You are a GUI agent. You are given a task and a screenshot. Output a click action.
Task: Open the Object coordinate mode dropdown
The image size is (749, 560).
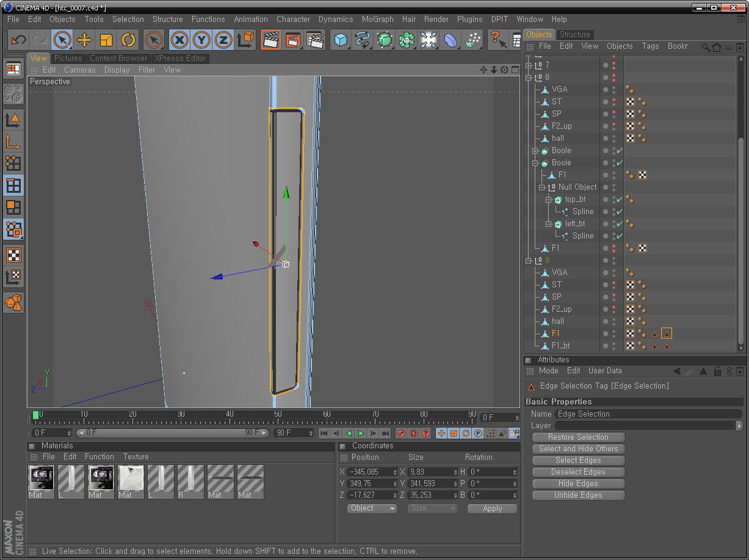(372, 508)
